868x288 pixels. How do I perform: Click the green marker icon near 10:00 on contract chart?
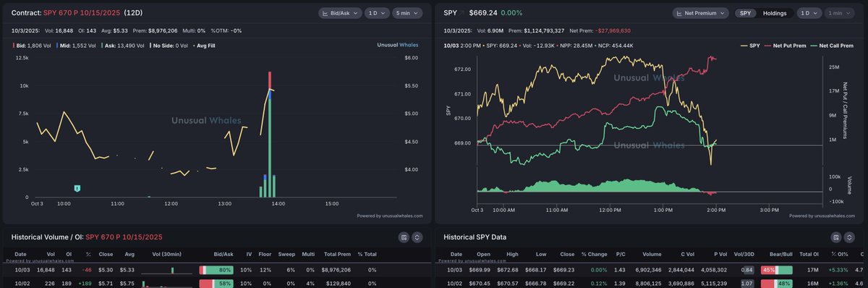pyautogui.click(x=77, y=188)
